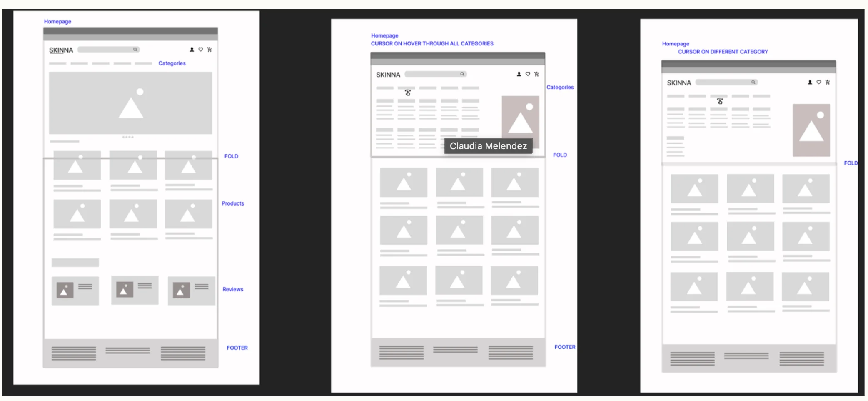Image resolution: width=868 pixels, height=401 pixels.
Task: Select 'CURSOR ON HOVER THROUGH ALL CATEGORIES' label
Action: tap(432, 43)
